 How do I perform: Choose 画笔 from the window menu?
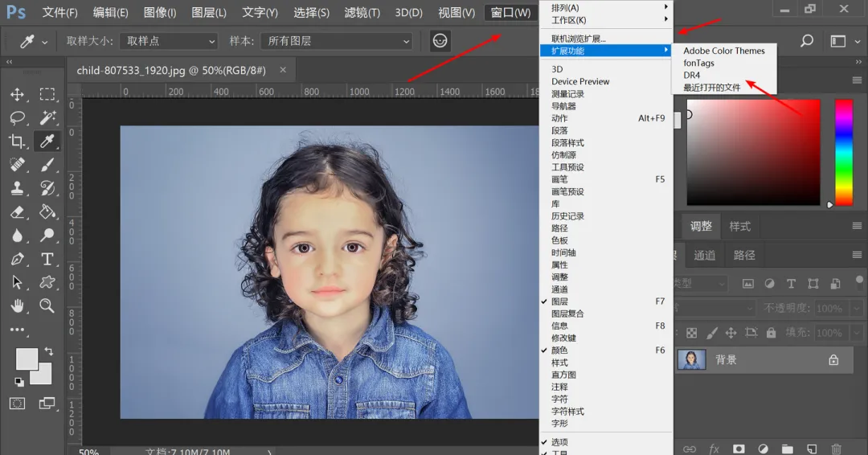[x=606, y=179]
